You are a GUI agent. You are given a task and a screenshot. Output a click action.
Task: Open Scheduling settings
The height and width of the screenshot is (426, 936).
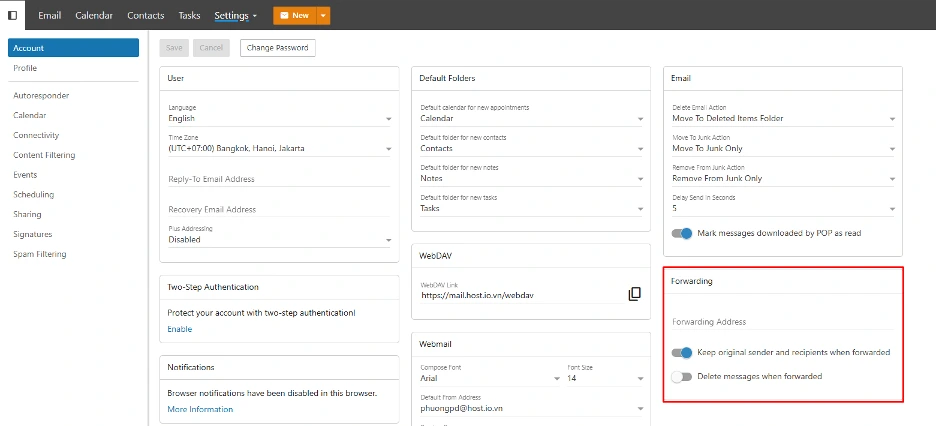33,195
